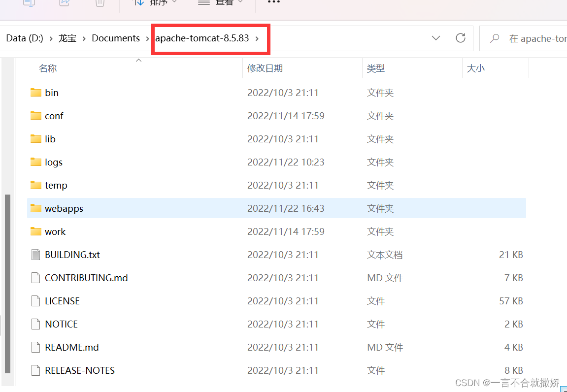The height and width of the screenshot is (392, 567).
Task: Click the lib folder icon
Action: point(36,139)
